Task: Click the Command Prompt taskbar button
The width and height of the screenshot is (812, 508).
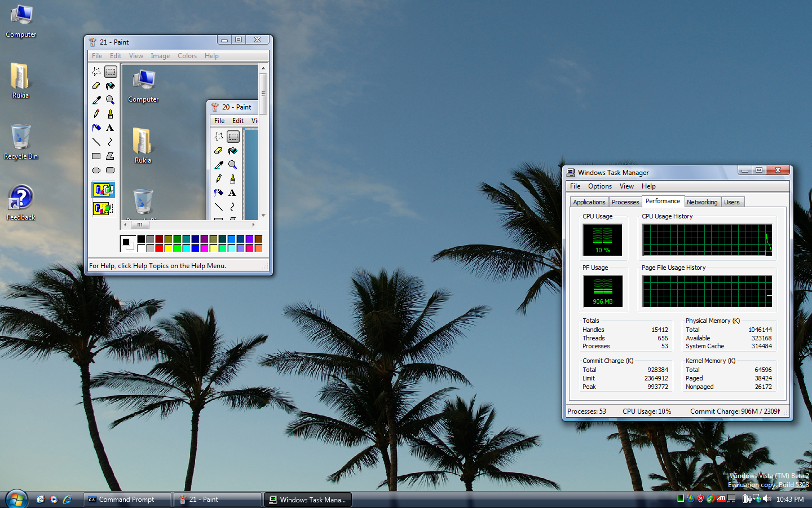Action: pyautogui.click(x=127, y=500)
